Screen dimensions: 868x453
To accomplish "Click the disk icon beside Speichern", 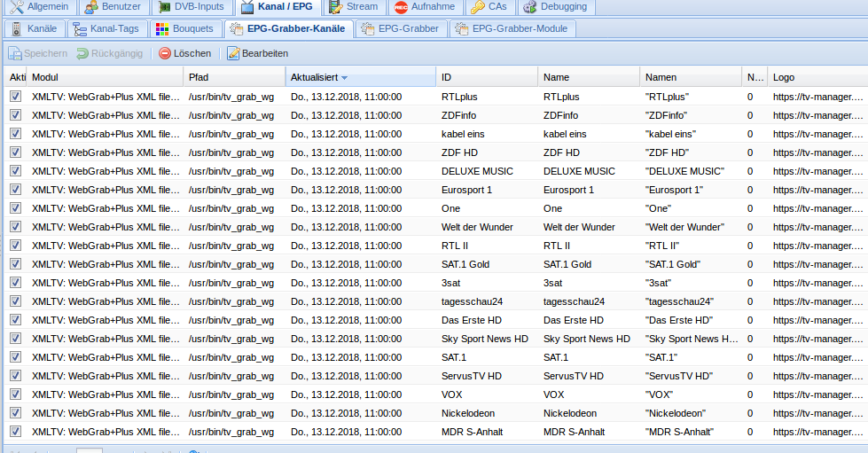I will click(15, 53).
